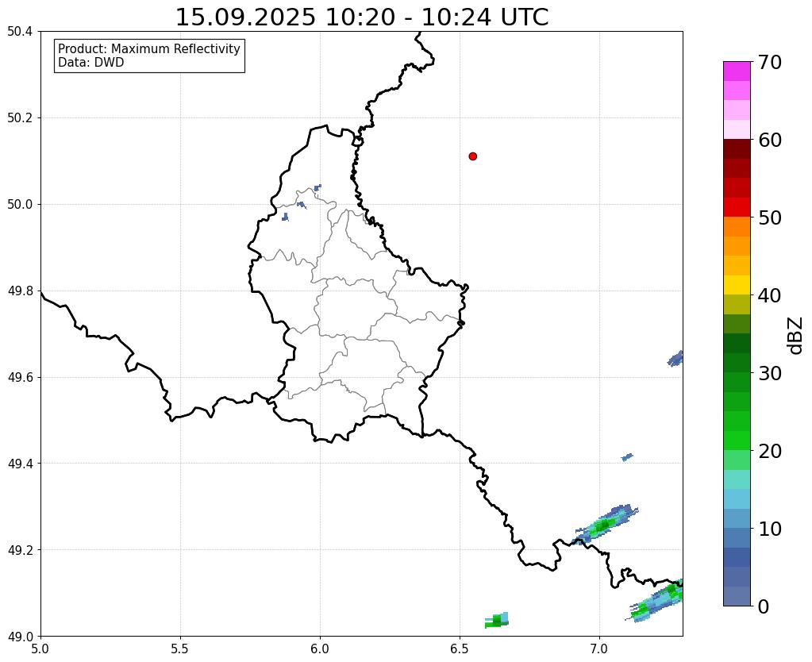Click the 0 label on the colorbar
The height and width of the screenshot is (662, 812).
tap(764, 606)
